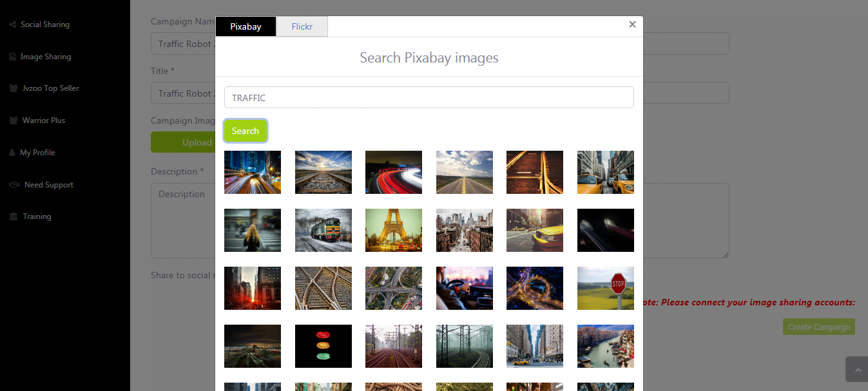Select the daytime avenue with one yellow taxi image
This screenshot has height=391, width=868.
[535, 346]
